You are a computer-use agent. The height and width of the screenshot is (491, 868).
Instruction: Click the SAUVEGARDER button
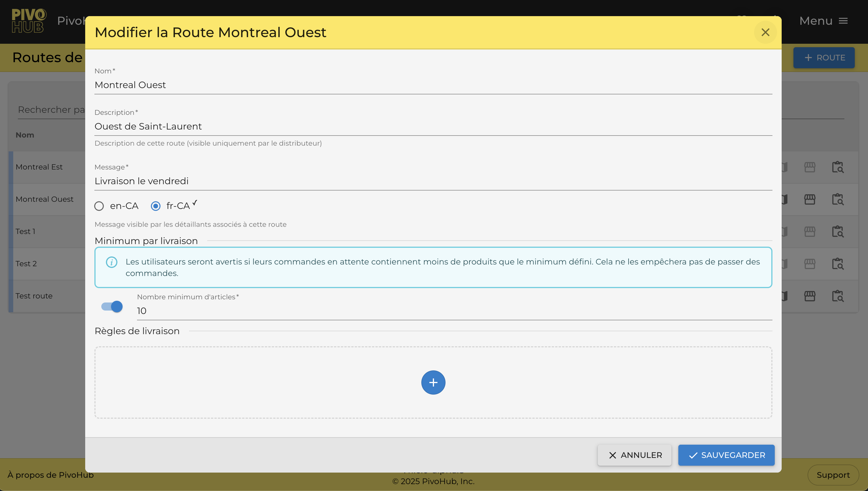(x=726, y=455)
